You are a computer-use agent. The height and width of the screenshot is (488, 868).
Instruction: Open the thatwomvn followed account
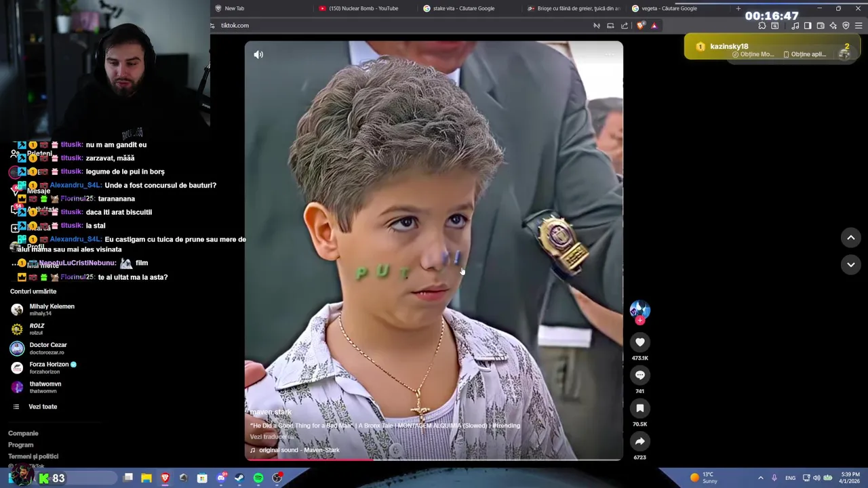coord(45,387)
